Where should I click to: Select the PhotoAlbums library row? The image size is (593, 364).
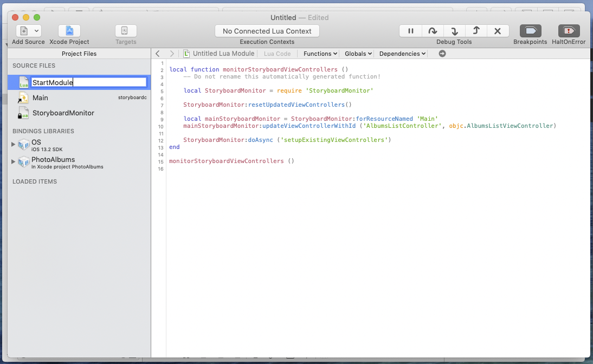coord(79,162)
